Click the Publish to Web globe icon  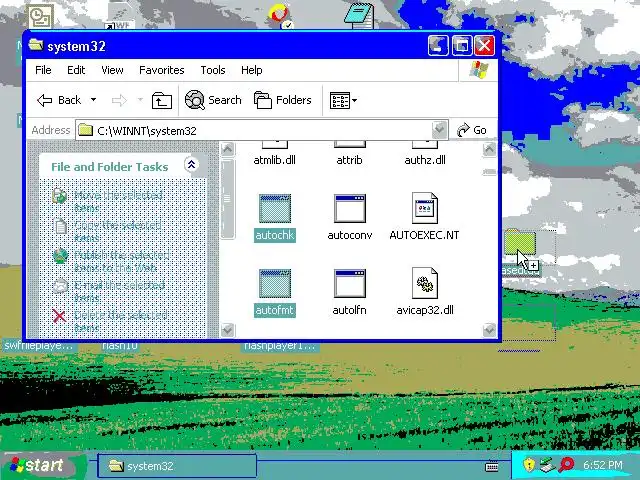[60, 256]
